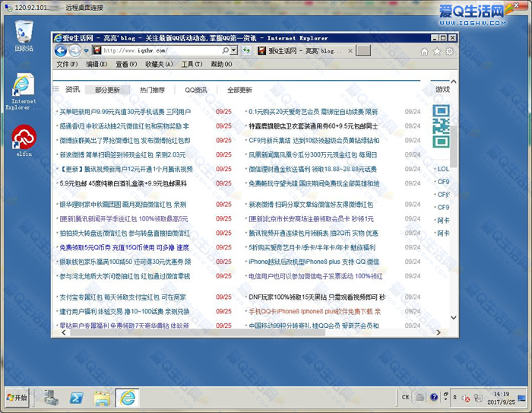Image resolution: width=532 pixels, height=413 pixels.
Task: Open the recent pages dropdown arrow
Action: 86,51
